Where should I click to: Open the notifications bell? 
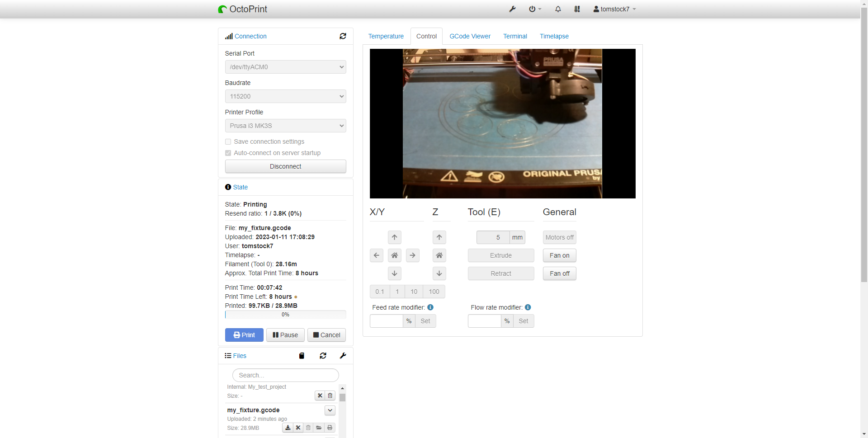pyautogui.click(x=558, y=9)
